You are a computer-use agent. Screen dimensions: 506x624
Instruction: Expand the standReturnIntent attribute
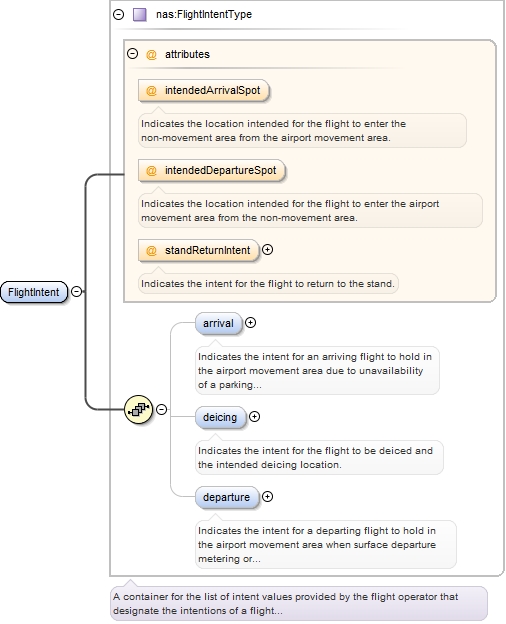268,250
